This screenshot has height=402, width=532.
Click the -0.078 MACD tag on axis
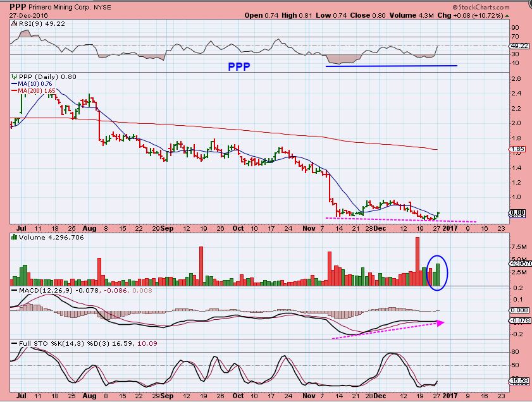(x=519, y=320)
